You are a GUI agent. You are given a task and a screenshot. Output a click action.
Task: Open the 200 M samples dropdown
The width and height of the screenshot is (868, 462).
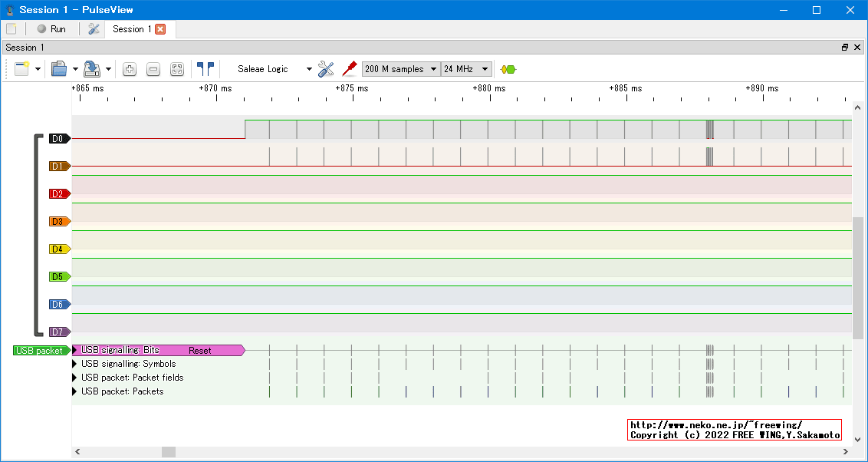pos(401,69)
